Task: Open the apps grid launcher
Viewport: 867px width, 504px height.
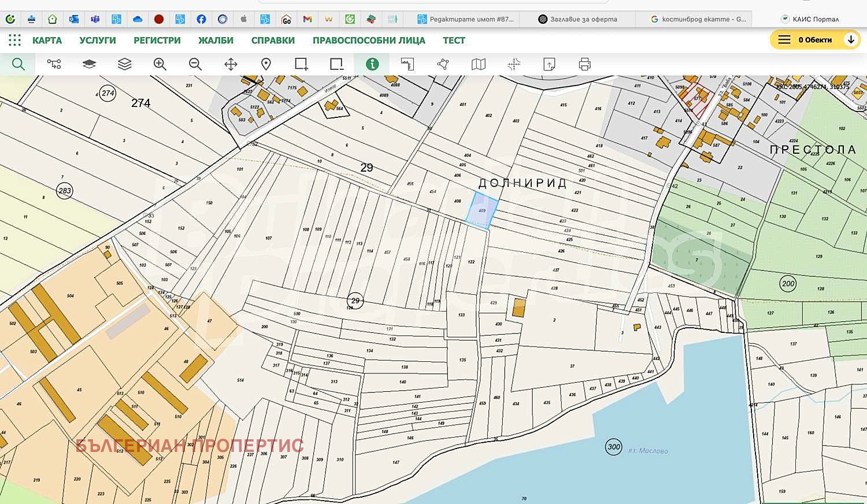Action: point(14,40)
